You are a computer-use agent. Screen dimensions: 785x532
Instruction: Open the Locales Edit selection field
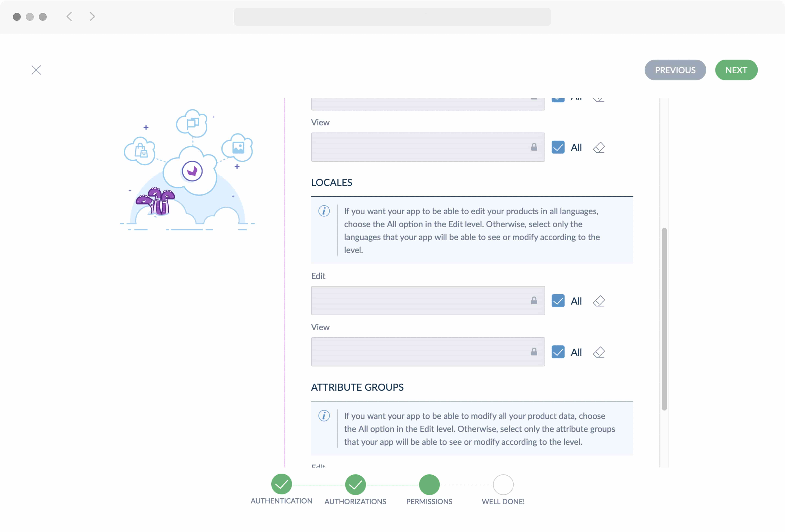(419, 301)
